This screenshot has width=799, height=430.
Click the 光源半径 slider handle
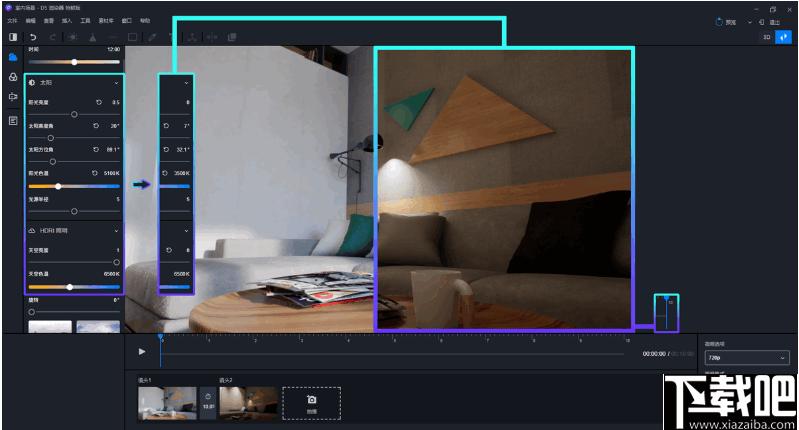point(74,211)
